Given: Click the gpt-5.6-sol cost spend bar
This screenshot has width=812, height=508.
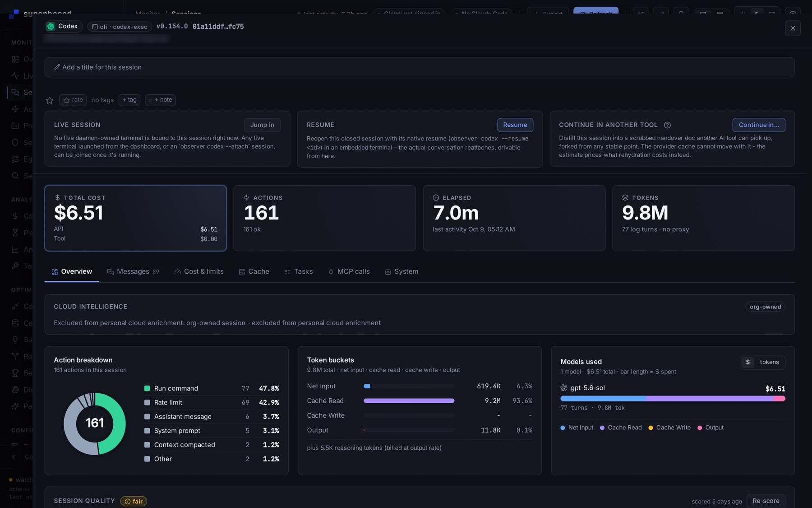Looking at the screenshot, I should click(673, 399).
